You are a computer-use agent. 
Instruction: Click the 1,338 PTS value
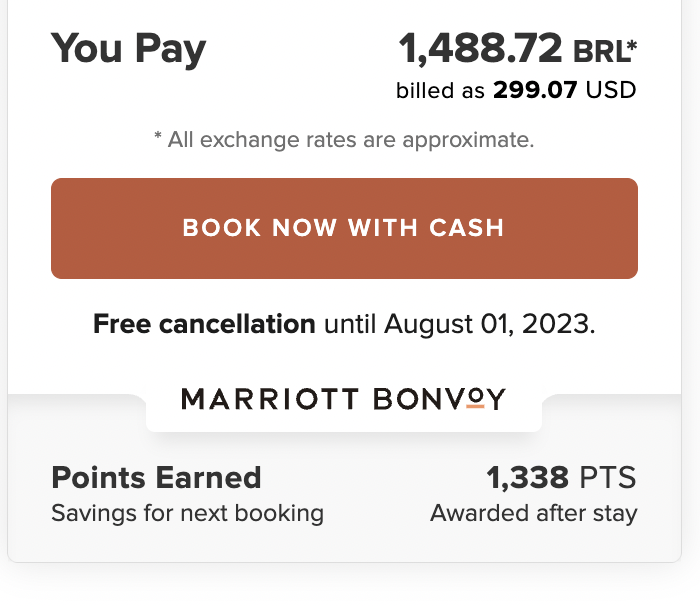(561, 477)
